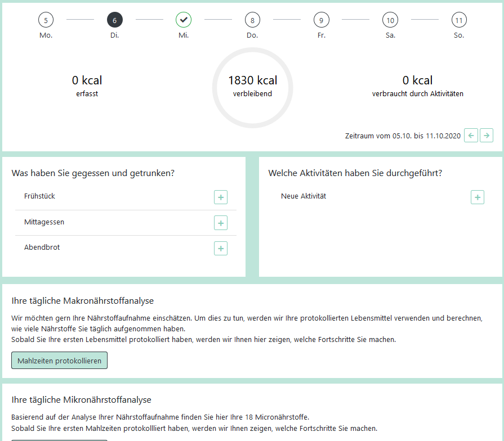Image resolution: width=504 pixels, height=441 pixels.
Task: Click heading Ihre tägliche Makronährstoffanalyse
Action: 83,301
